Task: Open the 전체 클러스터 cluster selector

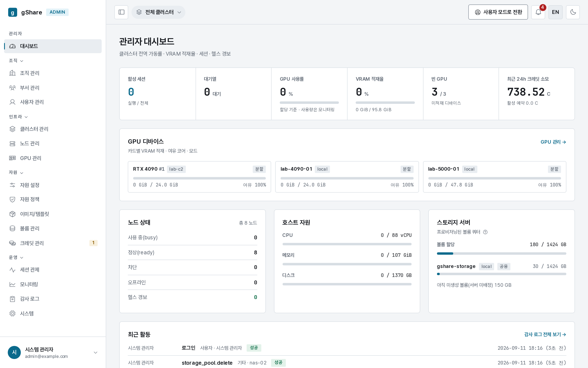Action: 158,12
